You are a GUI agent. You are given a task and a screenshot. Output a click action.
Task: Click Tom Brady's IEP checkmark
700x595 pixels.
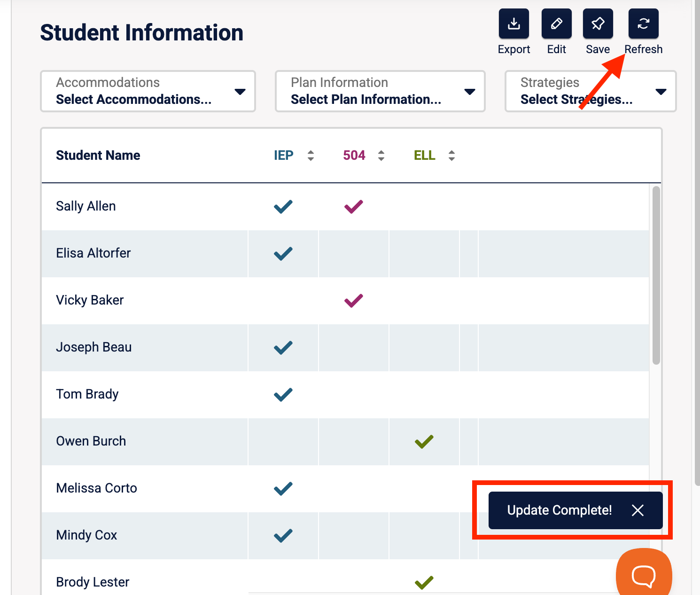pyautogui.click(x=283, y=395)
